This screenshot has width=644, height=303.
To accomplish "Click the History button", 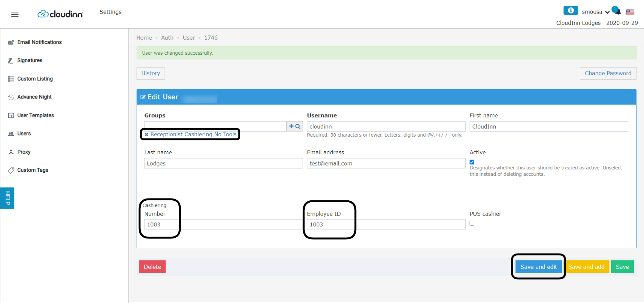I will click(151, 73).
